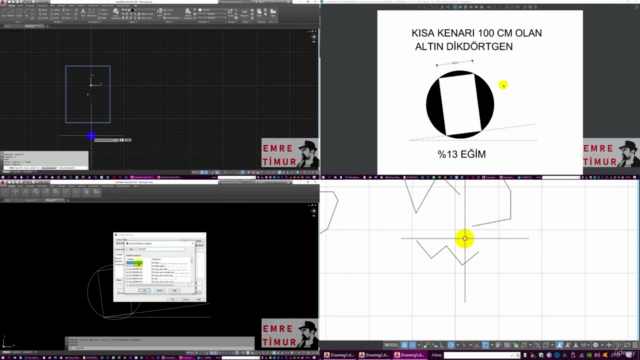Click OK in Load or Reload Linetypes dialog

pos(144,290)
